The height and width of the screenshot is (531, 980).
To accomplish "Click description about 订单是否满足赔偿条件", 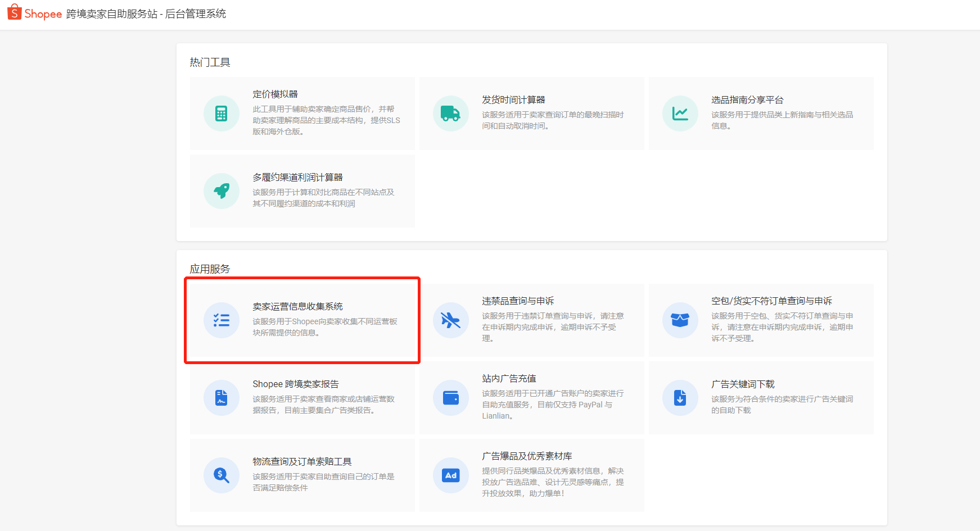I will (323, 482).
